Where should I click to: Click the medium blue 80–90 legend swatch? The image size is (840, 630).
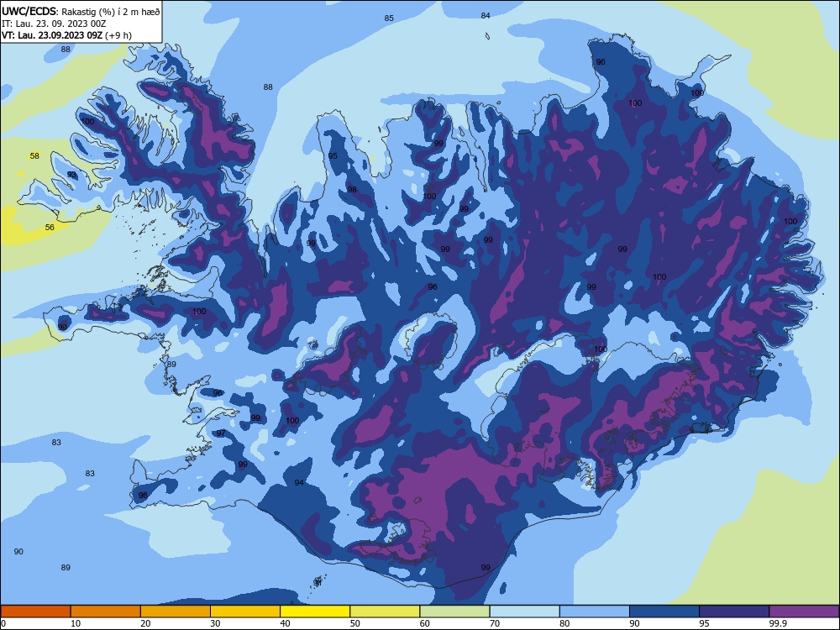[595, 612]
